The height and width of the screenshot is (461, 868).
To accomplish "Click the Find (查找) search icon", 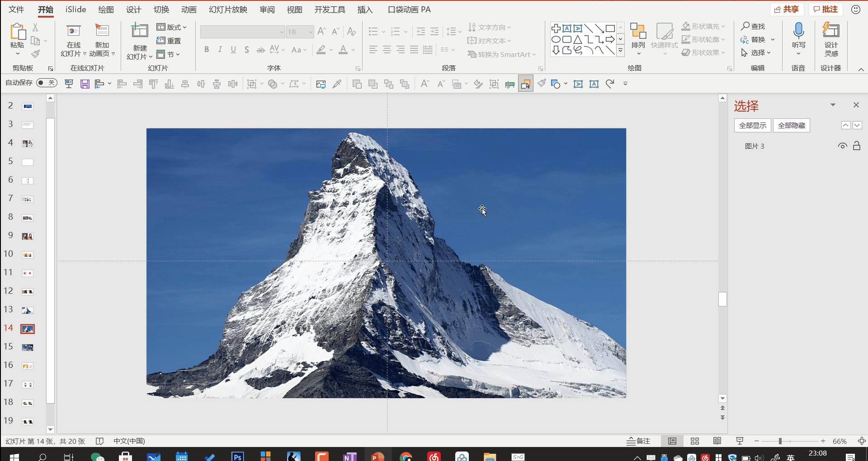I will click(745, 27).
